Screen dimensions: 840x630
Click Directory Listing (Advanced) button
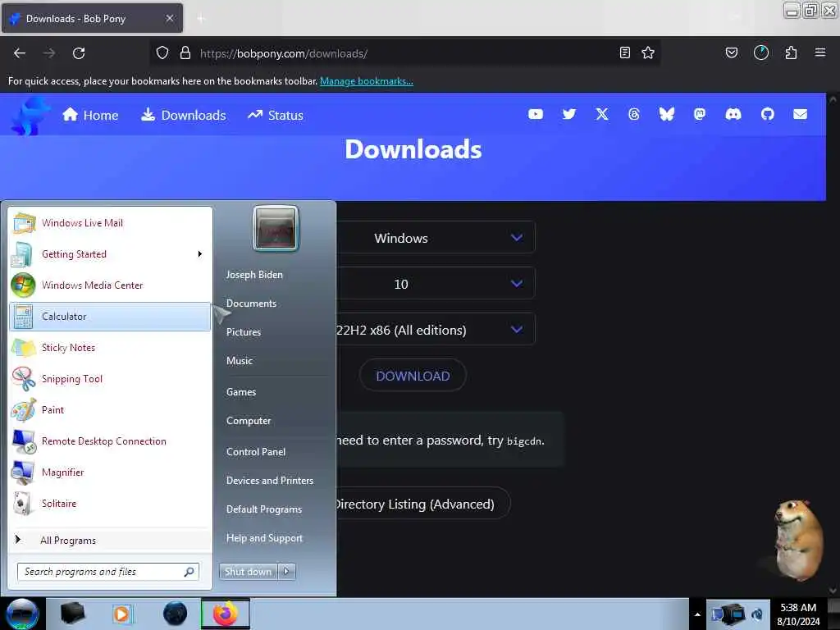pyautogui.click(x=422, y=504)
